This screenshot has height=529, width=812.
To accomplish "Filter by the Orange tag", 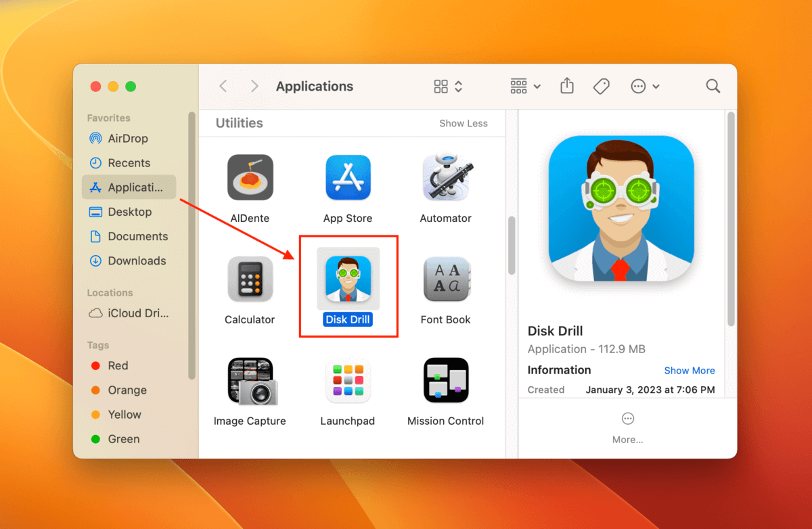I will coord(129,390).
